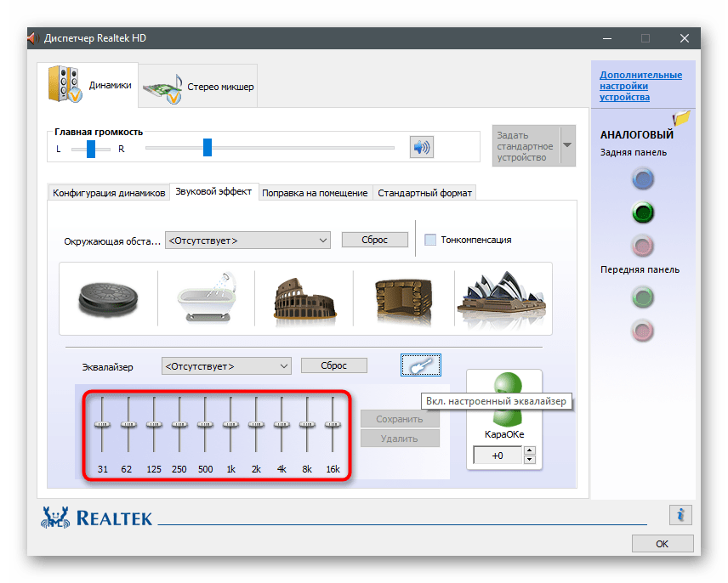Open Дополнительные настройки устройства link

[640, 86]
